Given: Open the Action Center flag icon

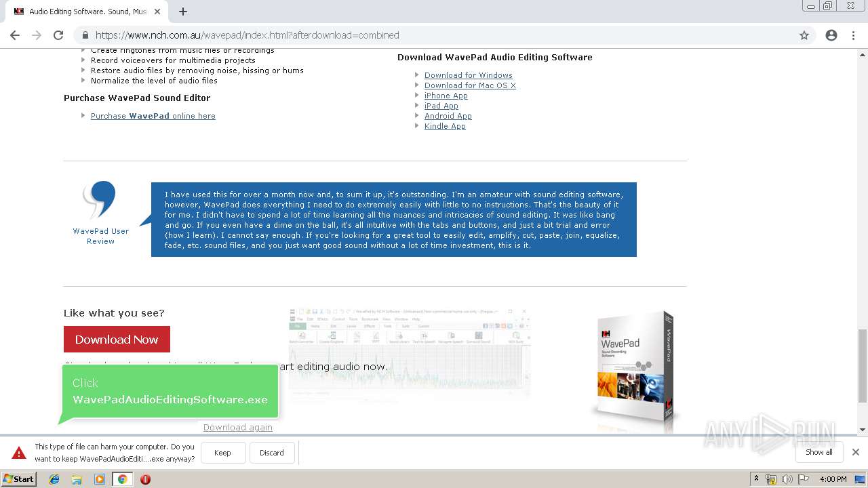Looking at the screenshot, I should [802, 479].
